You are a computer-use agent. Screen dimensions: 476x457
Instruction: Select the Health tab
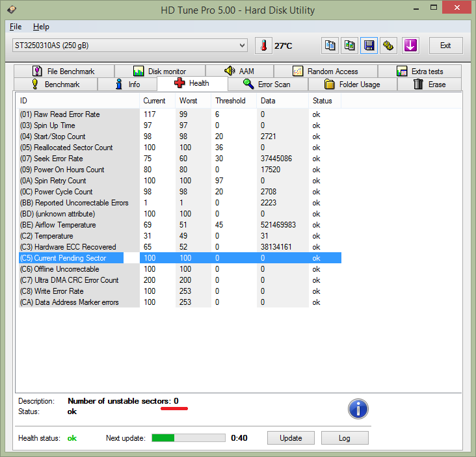pyautogui.click(x=192, y=83)
